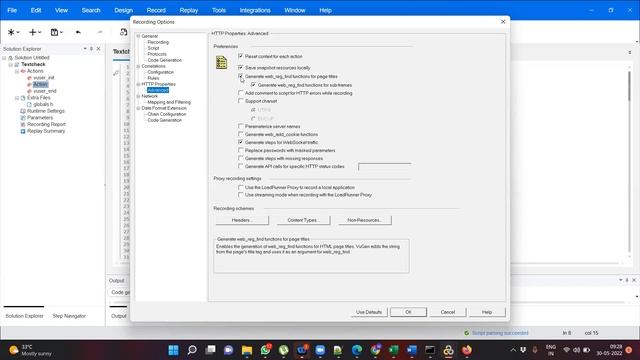
Task: Open the Replay menu
Action: (189, 10)
